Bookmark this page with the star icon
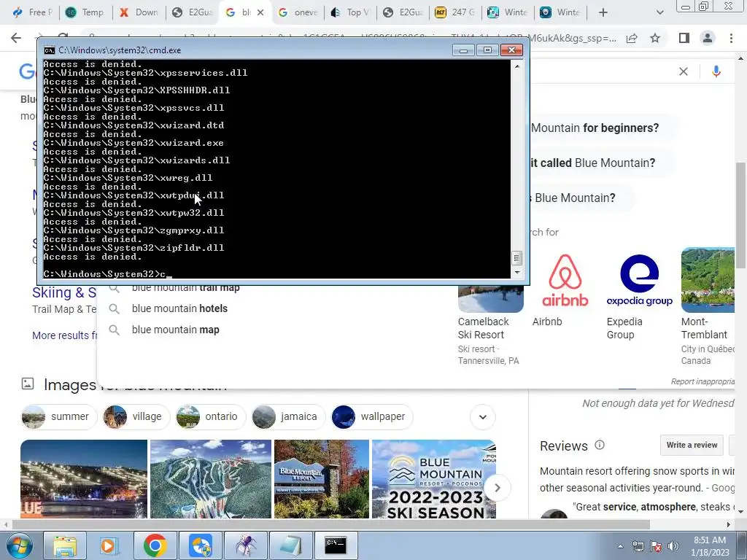The image size is (747, 560). pos(655,38)
